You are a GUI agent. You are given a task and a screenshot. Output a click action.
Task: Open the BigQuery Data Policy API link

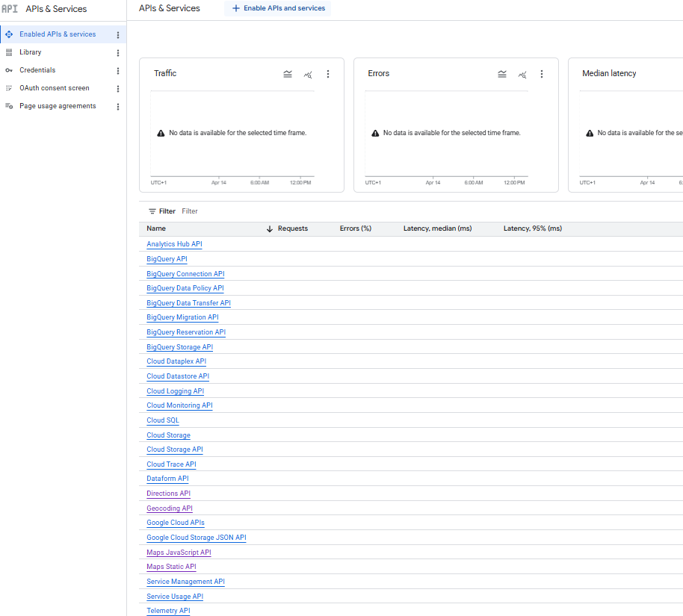click(x=185, y=288)
